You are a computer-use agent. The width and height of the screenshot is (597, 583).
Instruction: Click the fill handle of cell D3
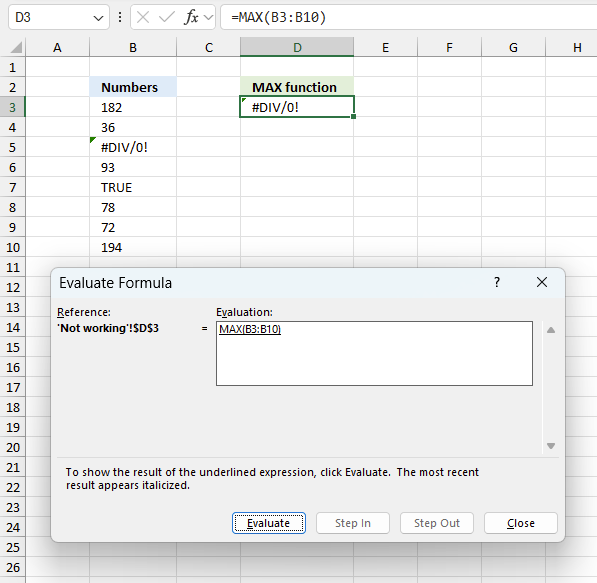(354, 117)
